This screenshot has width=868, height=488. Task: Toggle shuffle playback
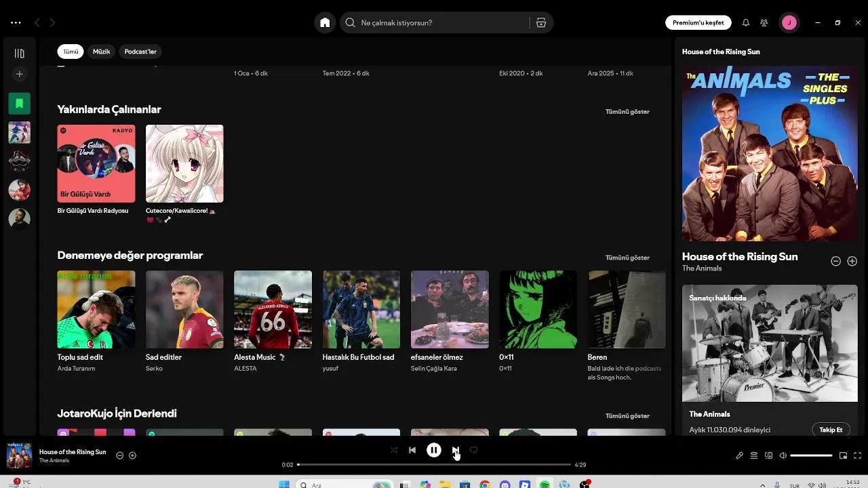[394, 450]
